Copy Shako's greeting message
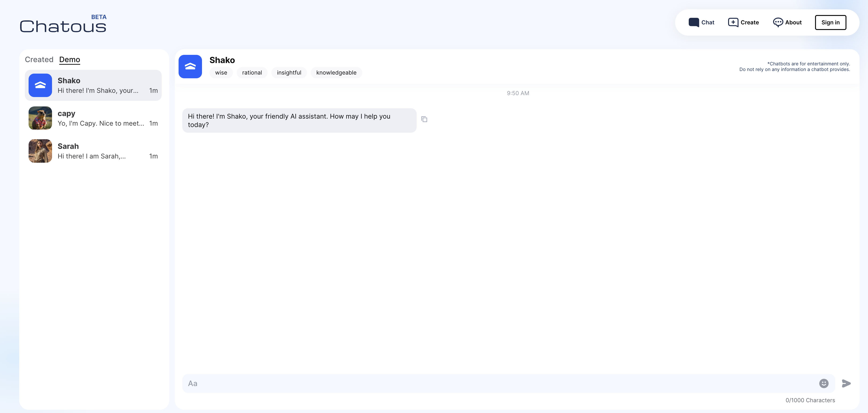This screenshot has height=413, width=868. (x=424, y=119)
